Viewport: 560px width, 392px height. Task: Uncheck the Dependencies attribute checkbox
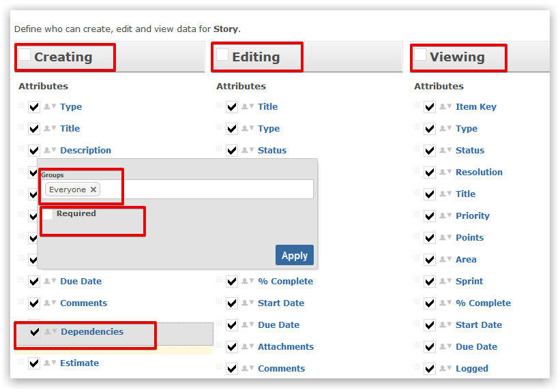point(34,332)
